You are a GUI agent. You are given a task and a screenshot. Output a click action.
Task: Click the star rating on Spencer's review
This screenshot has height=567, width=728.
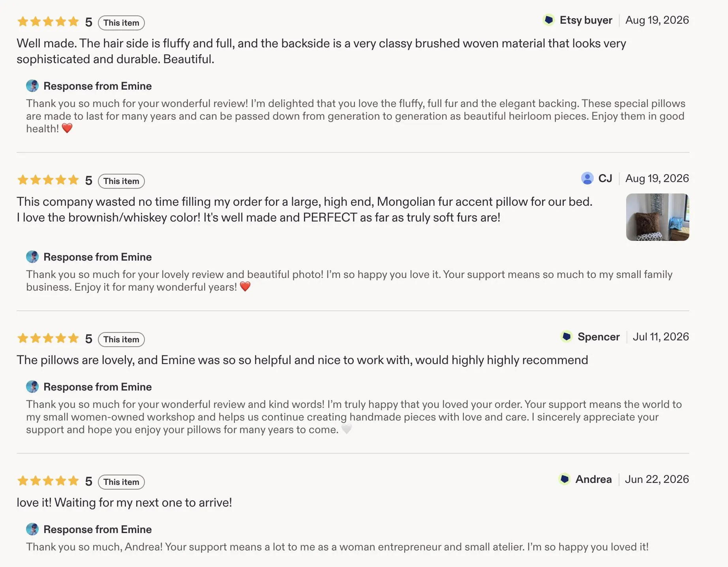[48, 338]
